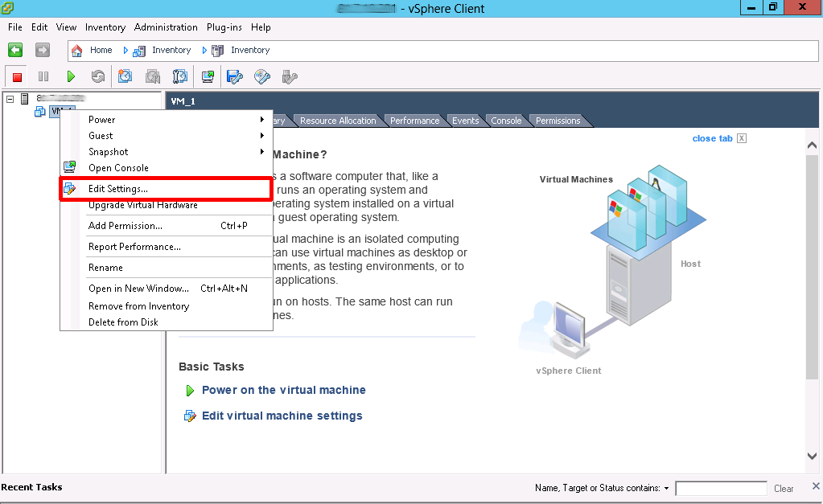Click the Recent Tasks filter text field
Image resolution: width=823 pixels, height=504 pixels.
721,488
